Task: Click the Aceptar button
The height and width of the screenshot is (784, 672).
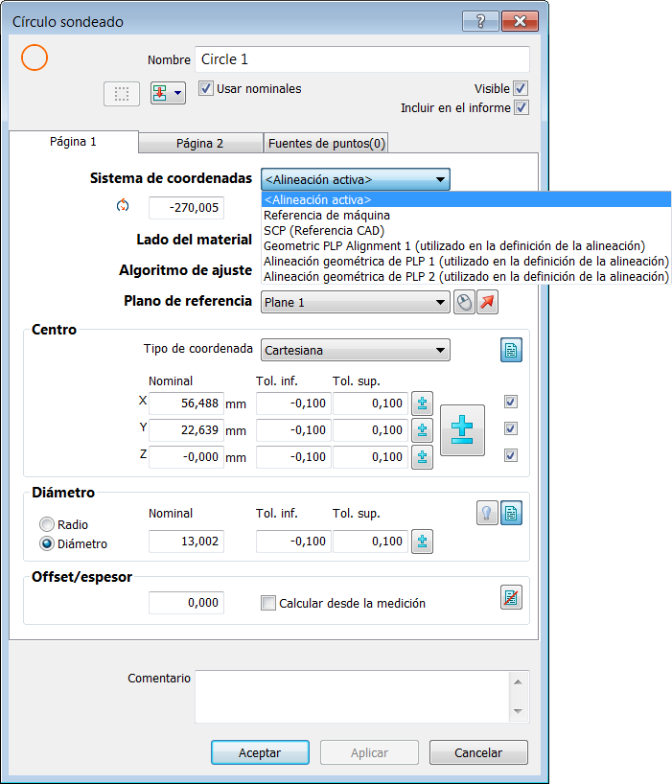Action: [260, 752]
